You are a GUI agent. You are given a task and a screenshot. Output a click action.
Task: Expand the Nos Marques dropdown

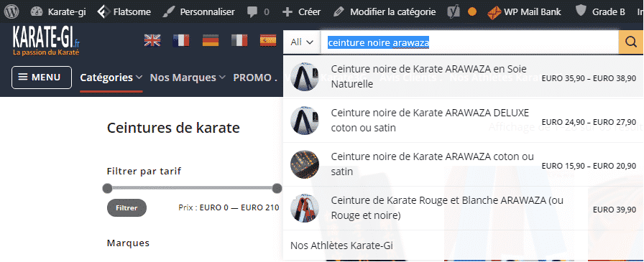[x=188, y=78]
